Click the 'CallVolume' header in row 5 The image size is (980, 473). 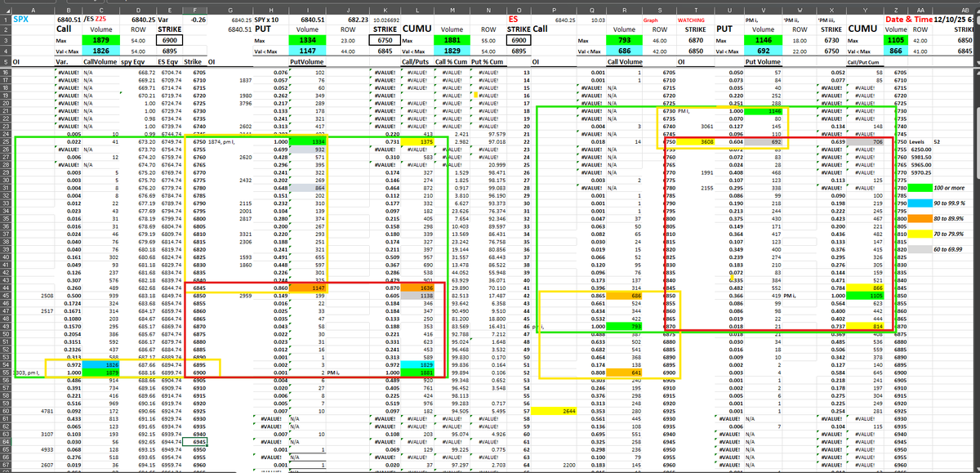100,61
